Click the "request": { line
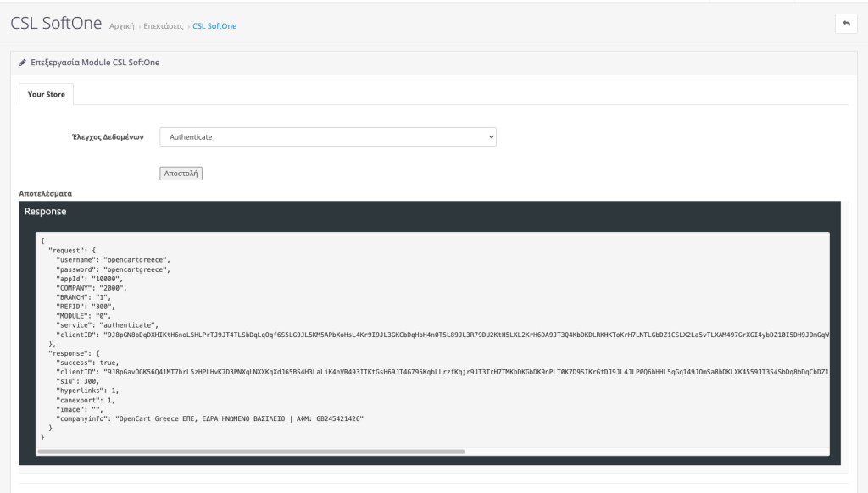The width and height of the screenshot is (868, 493). click(72, 251)
